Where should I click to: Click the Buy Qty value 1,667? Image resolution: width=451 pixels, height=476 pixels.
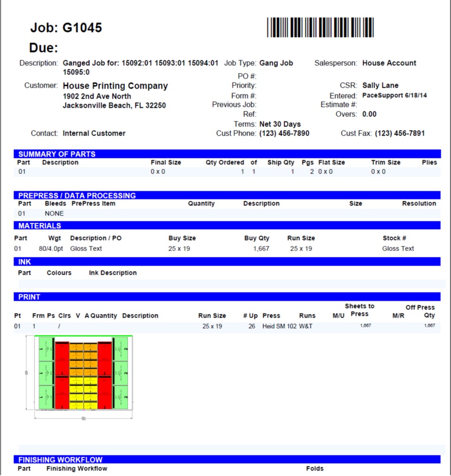point(261,249)
